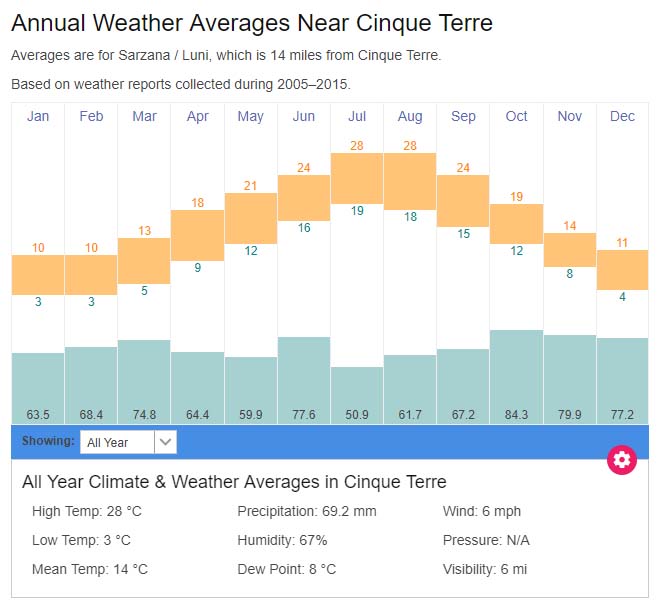Select the Apr month label
This screenshot has height=606, width=661.
(197, 117)
